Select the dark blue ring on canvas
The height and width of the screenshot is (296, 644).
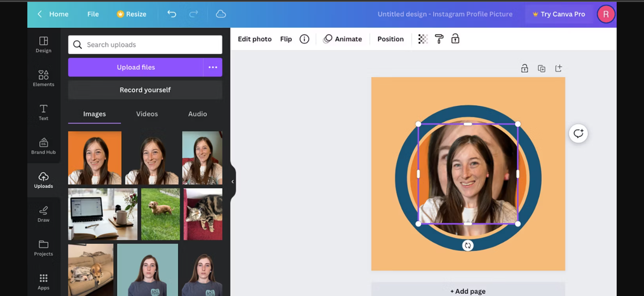tap(401, 178)
